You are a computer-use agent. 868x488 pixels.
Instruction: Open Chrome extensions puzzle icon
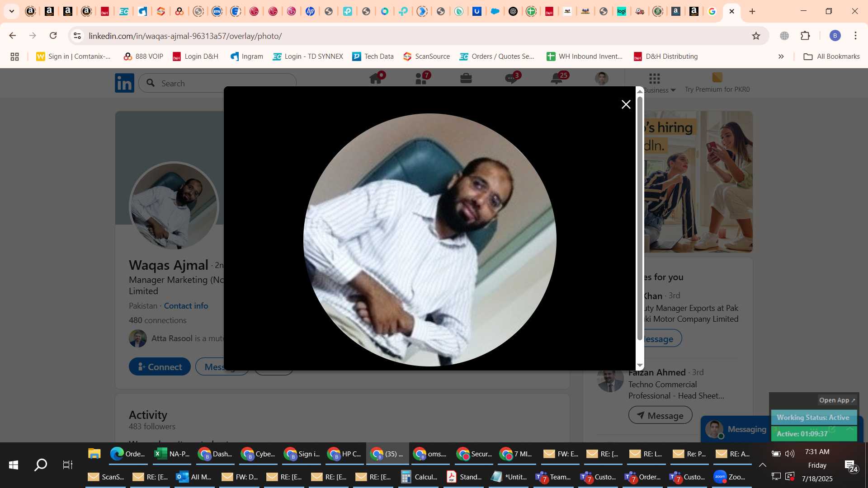pyautogui.click(x=805, y=36)
